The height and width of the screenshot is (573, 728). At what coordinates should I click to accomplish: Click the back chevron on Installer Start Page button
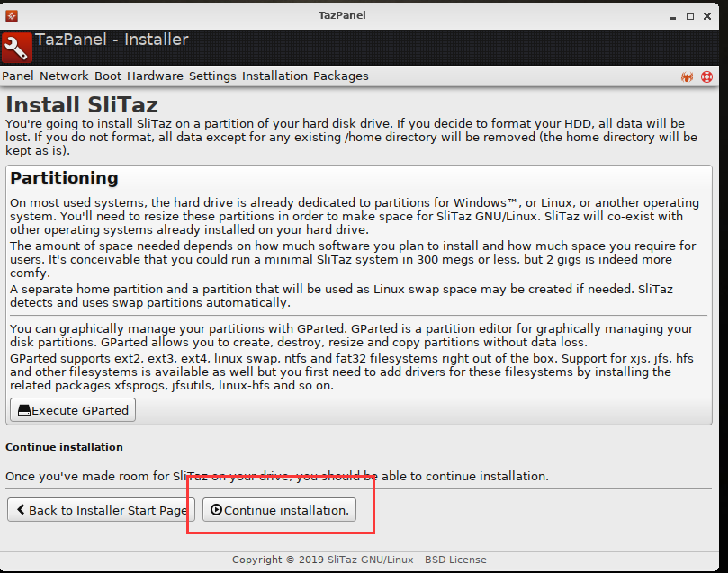(20, 509)
